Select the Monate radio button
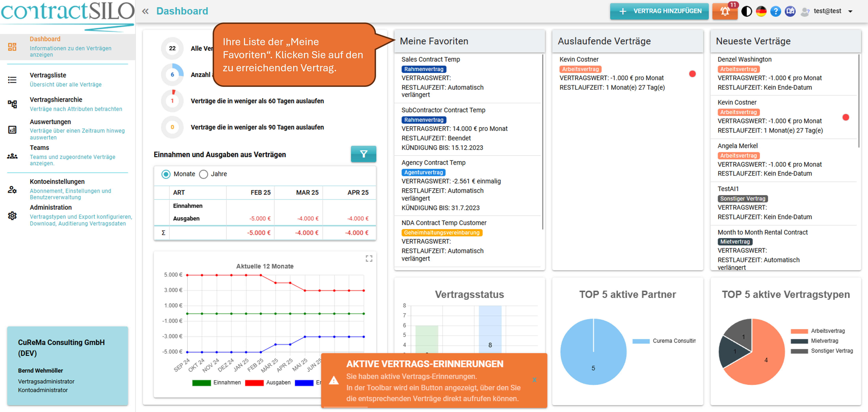The image size is (868, 412). [x=166, y=174]
